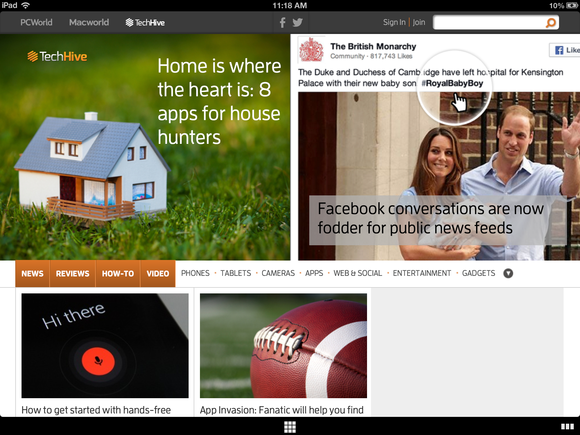Select the NEWS tab

click(x=32, y=273)
